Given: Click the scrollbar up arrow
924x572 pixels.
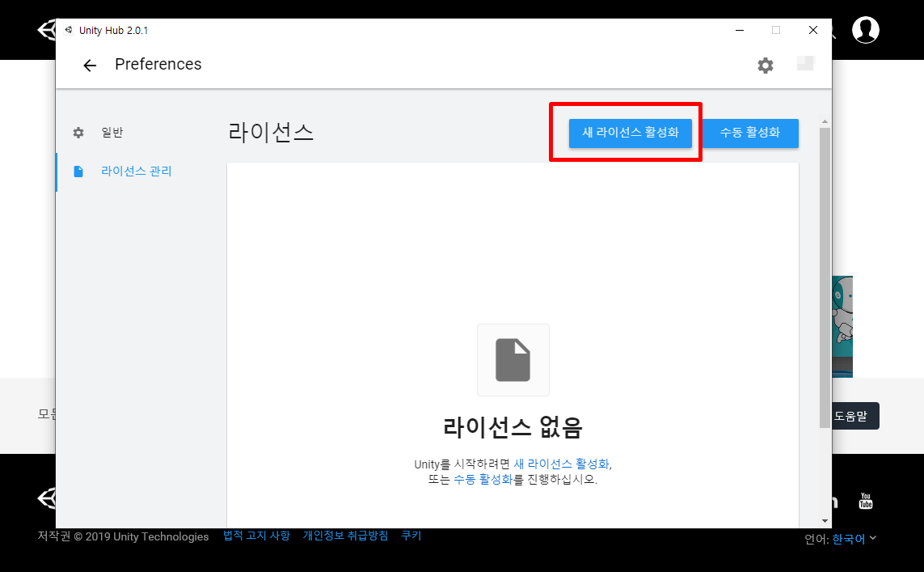Looking at the screenshot, I should (825, 122).
